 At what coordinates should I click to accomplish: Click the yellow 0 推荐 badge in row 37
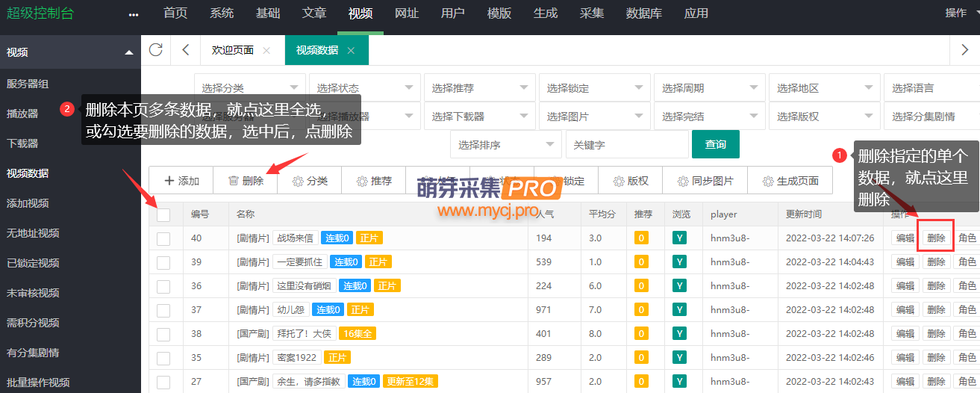[641, 310]
